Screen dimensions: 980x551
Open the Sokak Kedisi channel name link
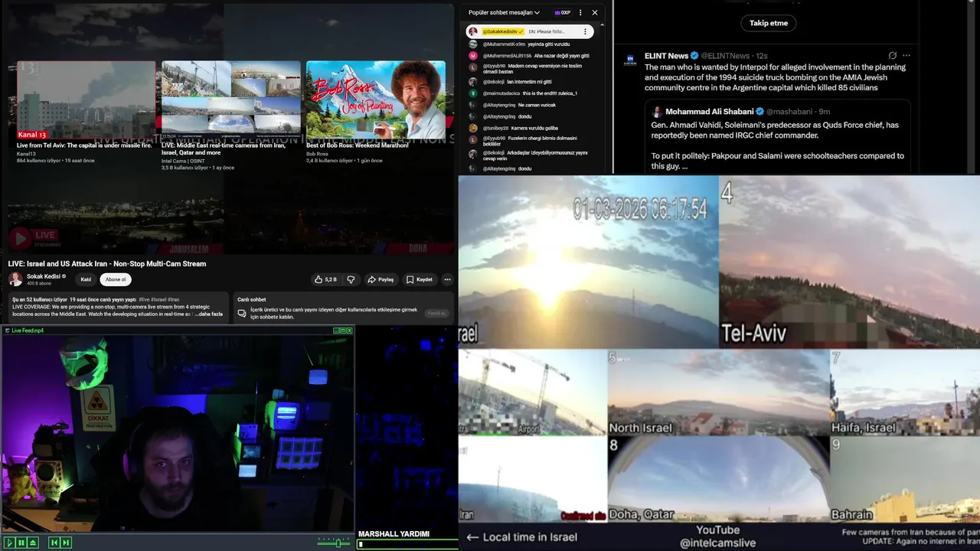tap(44, 276)
